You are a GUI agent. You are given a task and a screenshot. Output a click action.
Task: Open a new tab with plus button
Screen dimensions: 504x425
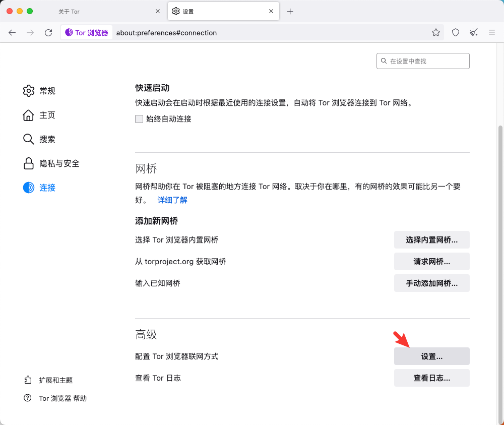pyautogui.click(x=290, y=12)
